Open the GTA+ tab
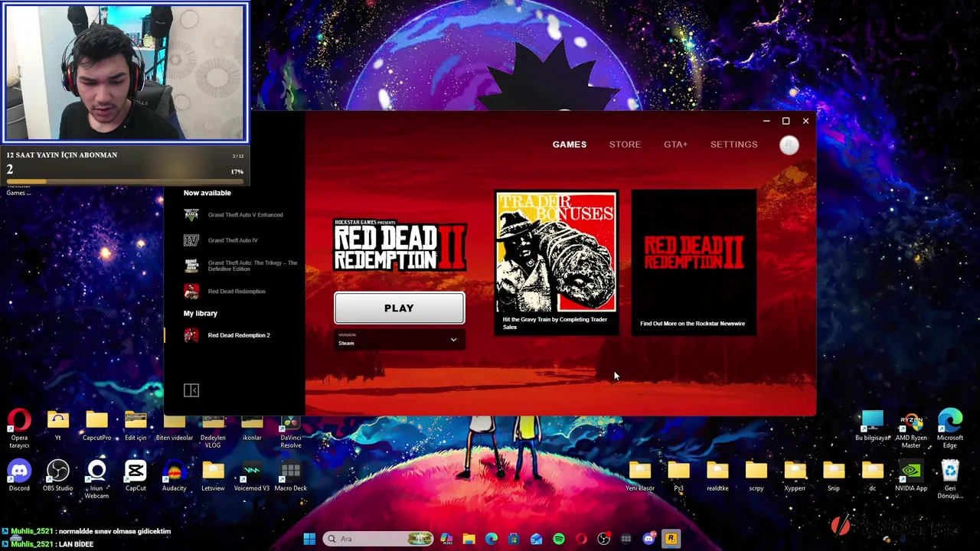This screenshot has height=551, width=980. [675, 145]
